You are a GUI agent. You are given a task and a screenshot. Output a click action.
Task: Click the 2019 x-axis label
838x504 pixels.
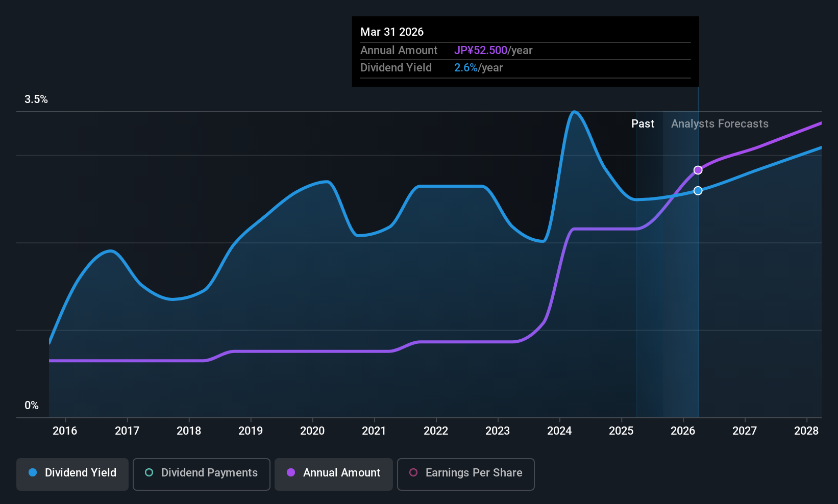[x=251, y=431]
